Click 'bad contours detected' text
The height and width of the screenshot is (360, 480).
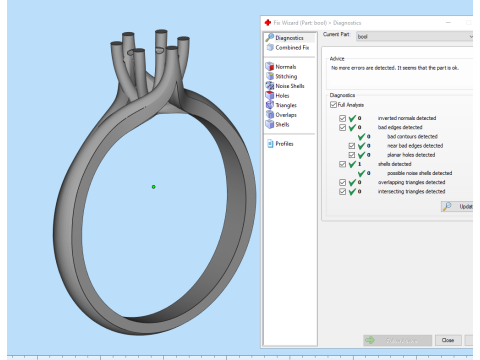coord(412,137)
